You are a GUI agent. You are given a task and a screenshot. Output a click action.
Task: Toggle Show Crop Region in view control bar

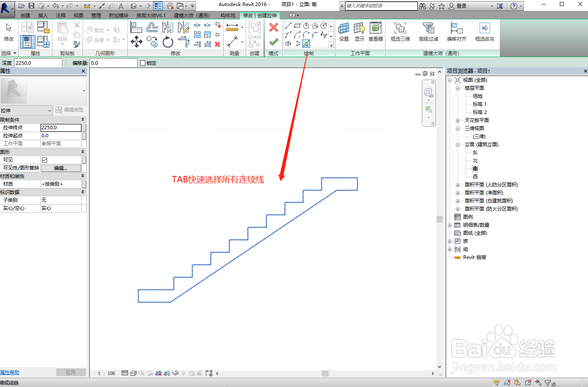pos(166,373)
